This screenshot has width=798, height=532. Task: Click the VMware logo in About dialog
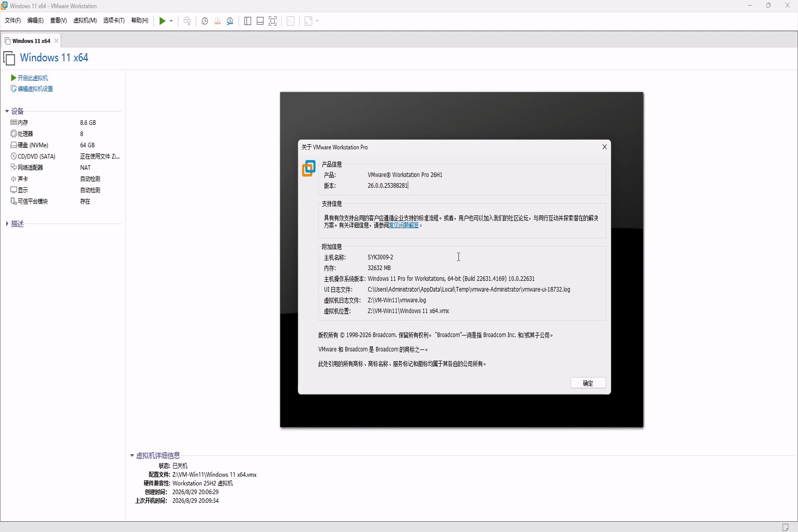[x=309, y=168]
